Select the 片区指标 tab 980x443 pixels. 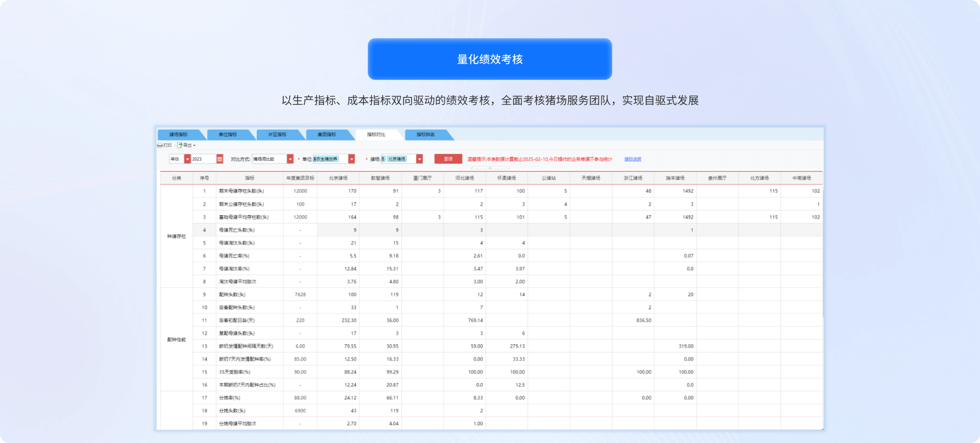click(277, 135)
